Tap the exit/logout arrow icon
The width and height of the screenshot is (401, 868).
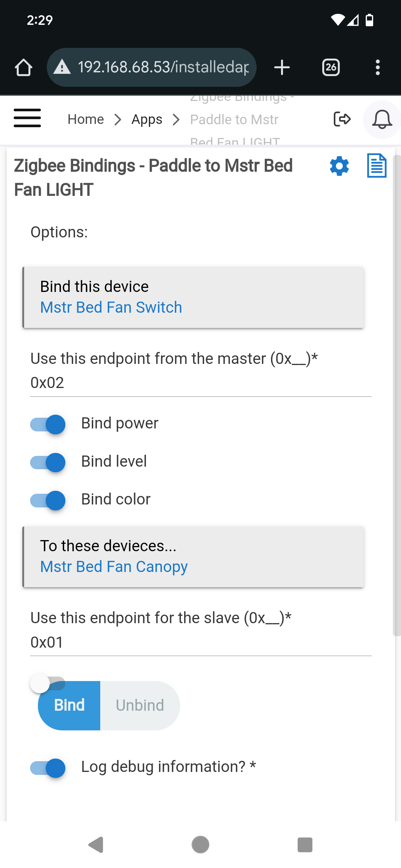point(342,119)
